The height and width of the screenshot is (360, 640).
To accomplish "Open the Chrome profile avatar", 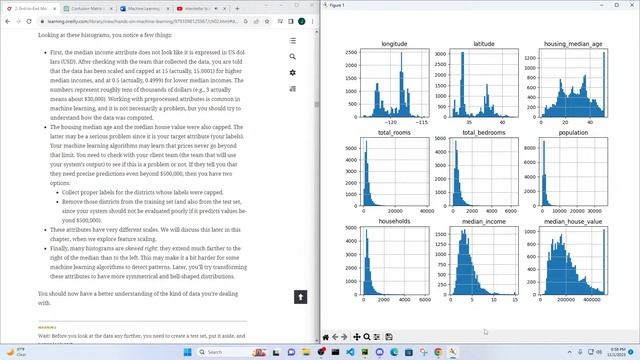I will click(302, 21).
